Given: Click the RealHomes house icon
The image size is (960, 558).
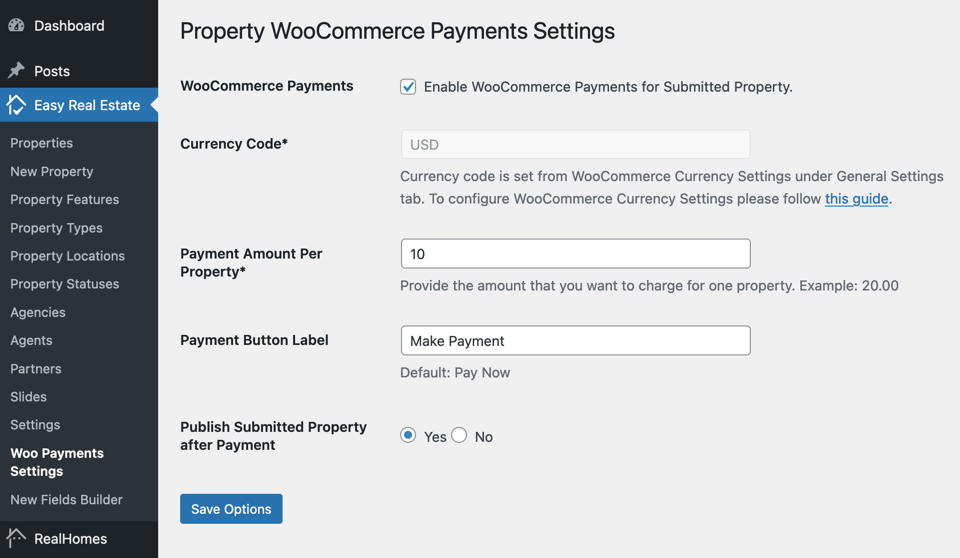Looking at the screenshot, I should point(17,538).
